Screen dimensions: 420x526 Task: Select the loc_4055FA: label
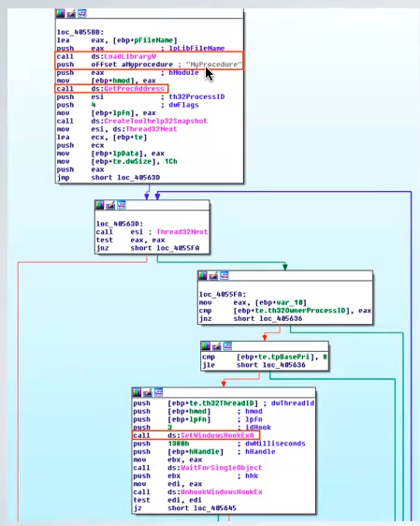click(223, 294)
